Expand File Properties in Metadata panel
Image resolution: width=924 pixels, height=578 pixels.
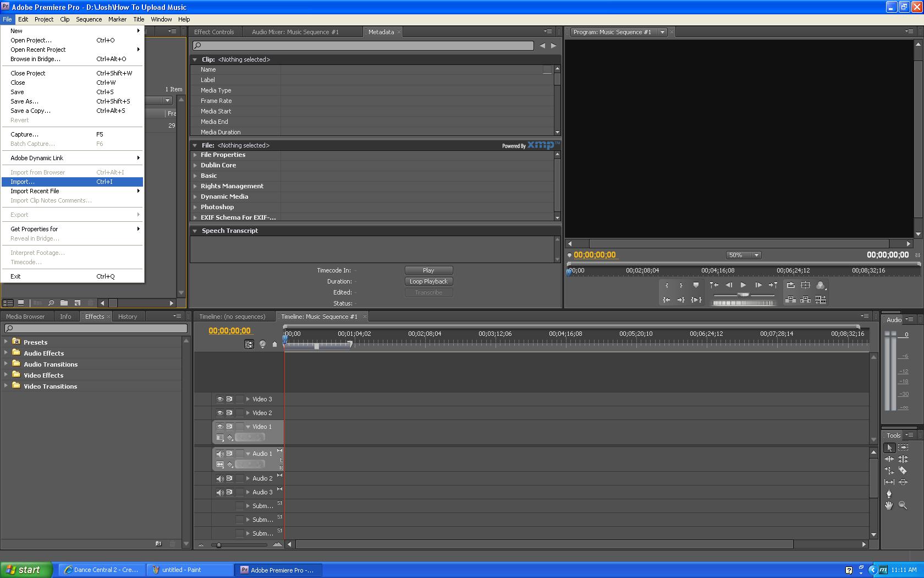(x=195, y=155)
